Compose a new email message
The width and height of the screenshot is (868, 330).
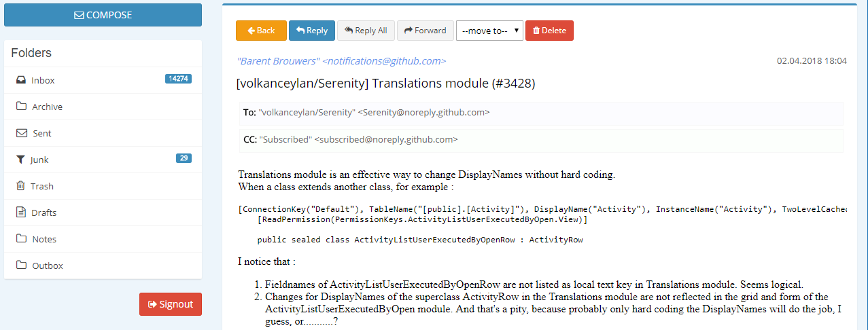click(103, 15)
